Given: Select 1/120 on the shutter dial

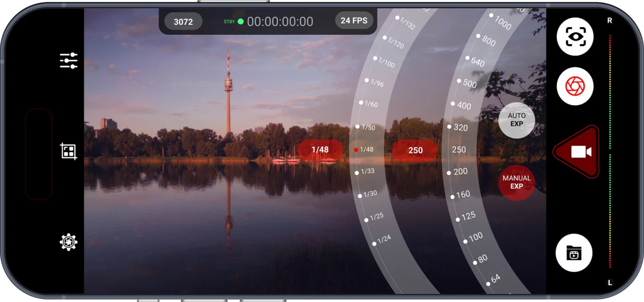Looking at the screenshot, I should pos(393,41).
